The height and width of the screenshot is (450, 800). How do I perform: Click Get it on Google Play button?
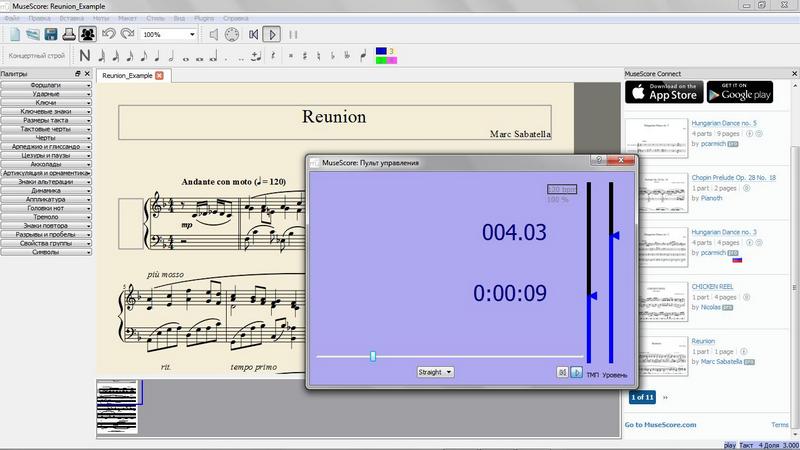tap(740, 92)
